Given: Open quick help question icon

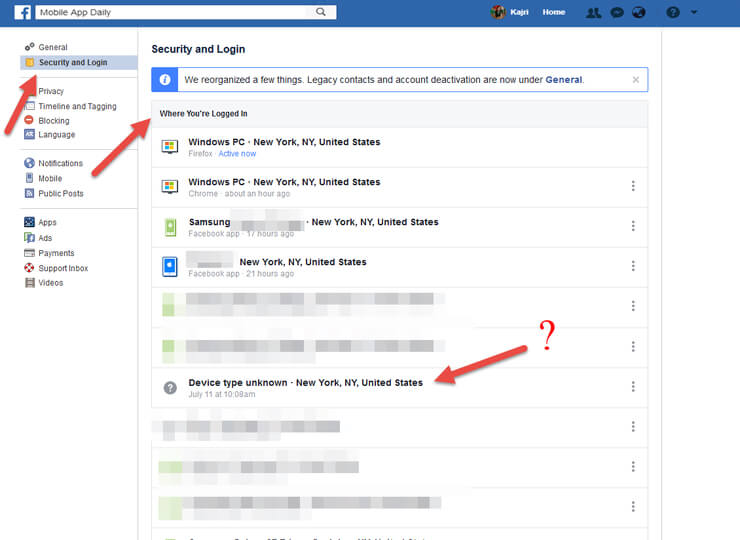Looking at the screenshot, I should point(673,12).
